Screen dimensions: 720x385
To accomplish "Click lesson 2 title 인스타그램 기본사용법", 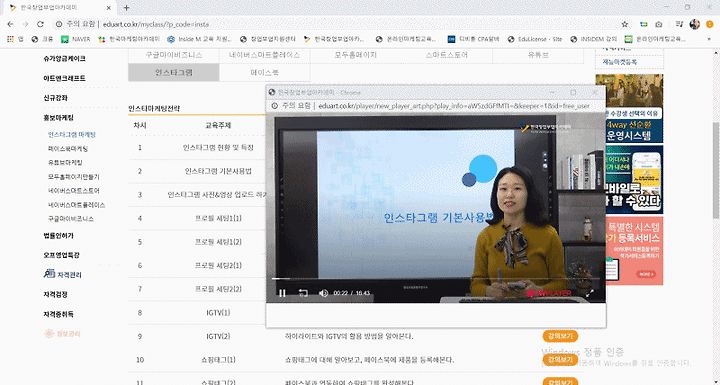I will (x=218, y=171).
